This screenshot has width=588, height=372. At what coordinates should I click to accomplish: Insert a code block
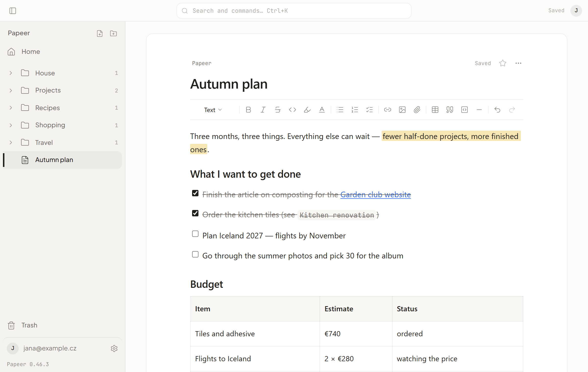pyautogui.click(x=465, y=110)
